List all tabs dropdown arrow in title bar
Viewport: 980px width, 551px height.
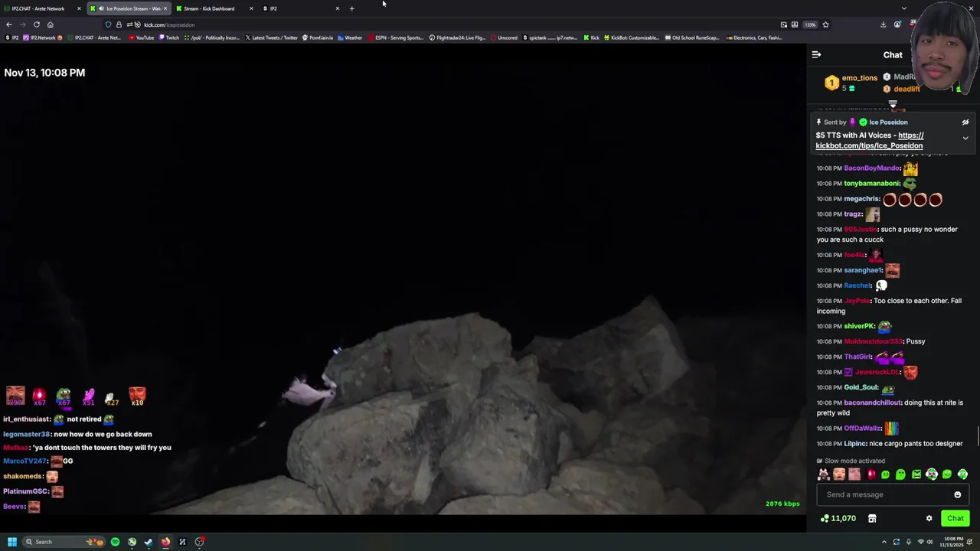903,8
